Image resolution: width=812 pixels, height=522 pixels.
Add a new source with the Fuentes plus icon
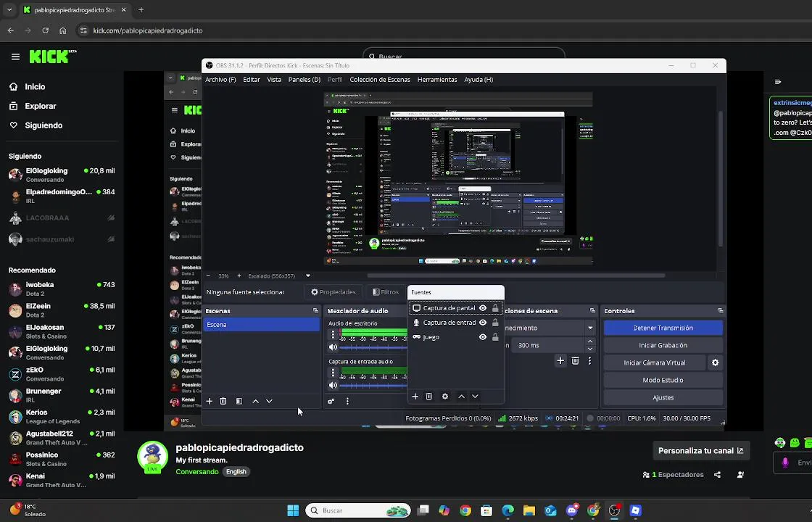(415, 396)
